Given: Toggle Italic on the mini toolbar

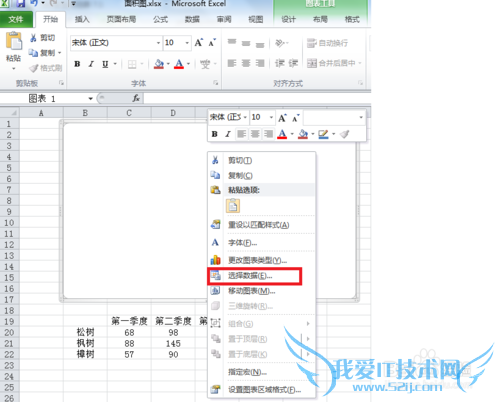Looking at the screenshot, I should tap(228, 134).
